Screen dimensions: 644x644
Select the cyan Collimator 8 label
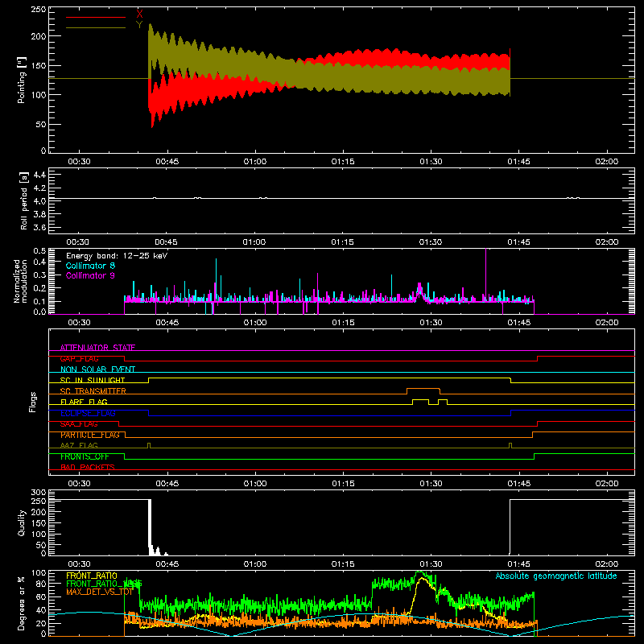point(90,266)
